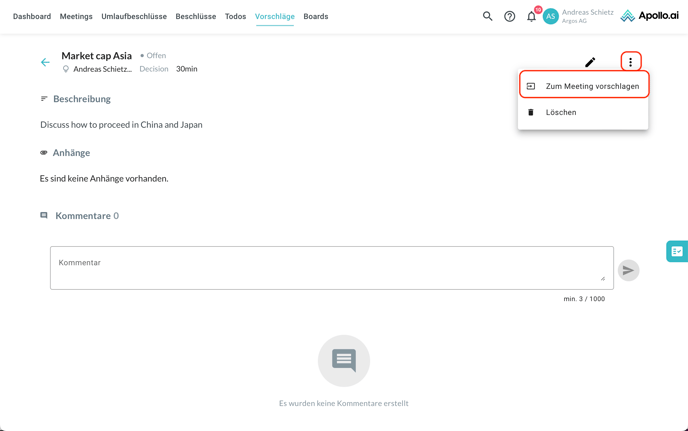Screen dimensions: 688x431
Task: Open the teal side panel widget
Action: click(x=677, y=251)
